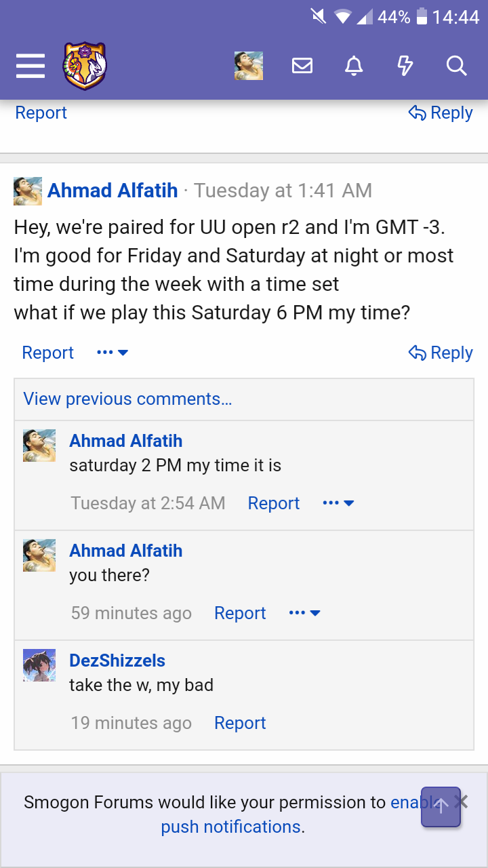This screenshot has height=868, width=488.
Task: Open Ahmad Alfatih's post avatar thumbnail
Action: point(28,191)
